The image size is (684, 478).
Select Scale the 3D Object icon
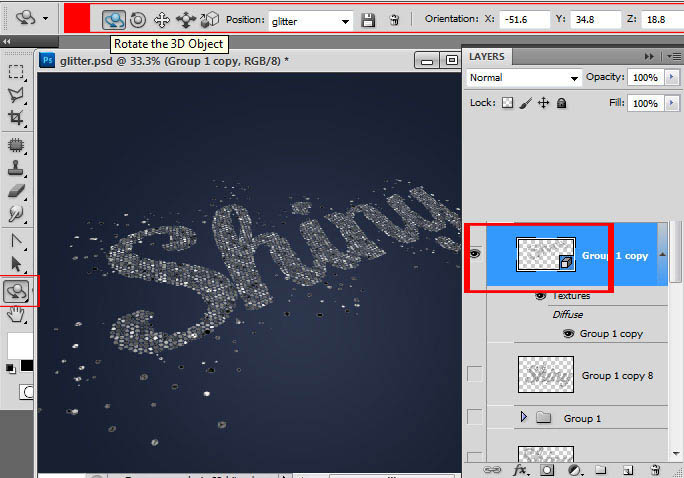coord(209,20)
